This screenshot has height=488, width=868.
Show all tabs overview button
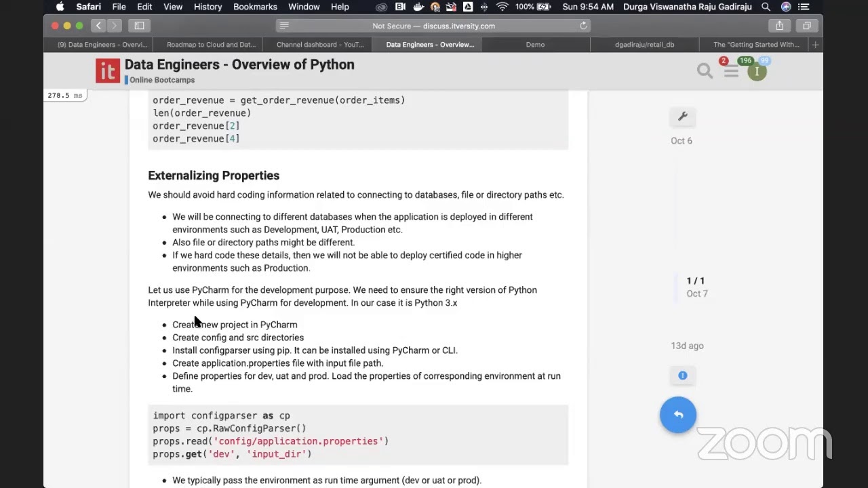click(807, 26)
